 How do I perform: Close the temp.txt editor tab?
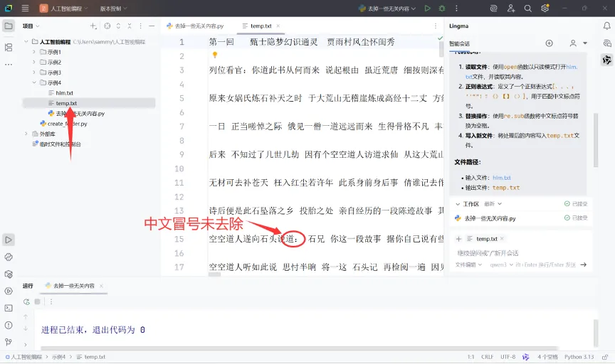(278, 26)
